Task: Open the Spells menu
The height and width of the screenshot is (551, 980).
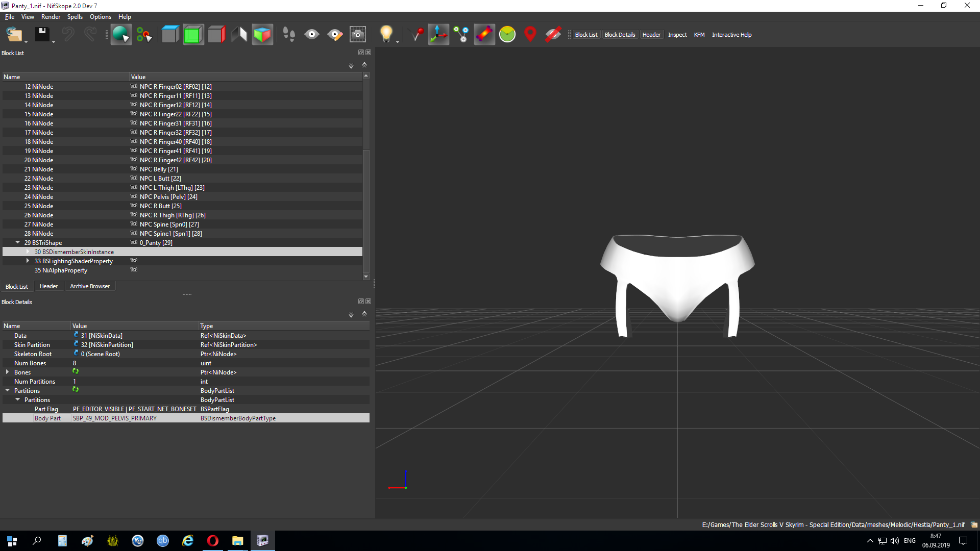Action: 75,17
